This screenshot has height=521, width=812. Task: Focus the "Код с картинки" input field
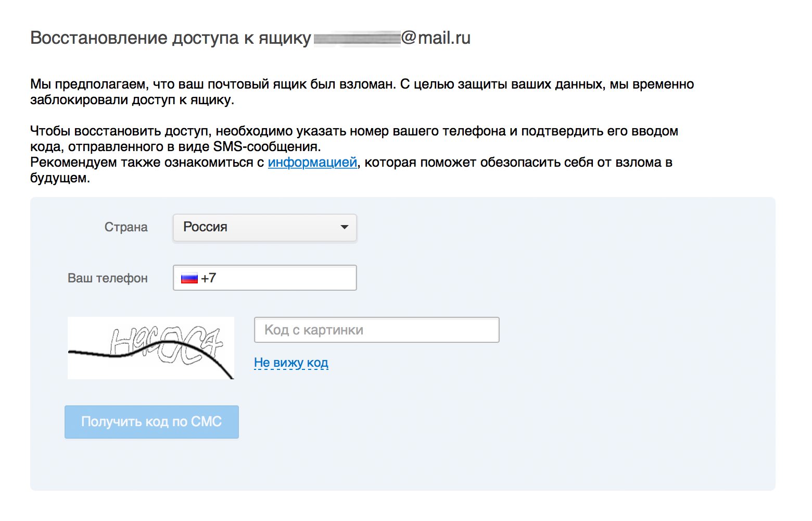(x=376, y=330)
